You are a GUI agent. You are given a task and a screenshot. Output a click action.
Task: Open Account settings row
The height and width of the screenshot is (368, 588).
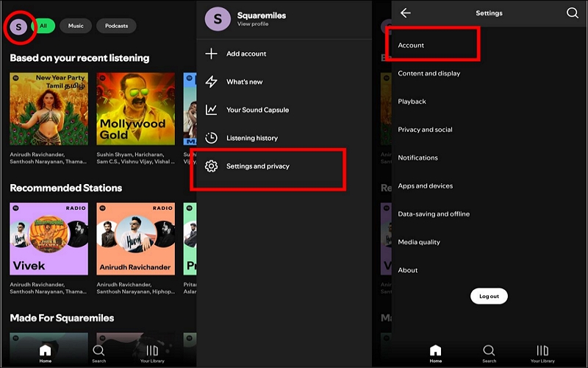coord(489,45)
